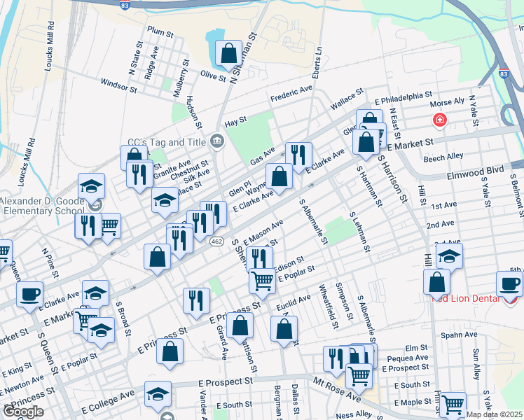524x420 pixels.
Task: Click the Wheatfield St street label
Action: coord(329,307)
